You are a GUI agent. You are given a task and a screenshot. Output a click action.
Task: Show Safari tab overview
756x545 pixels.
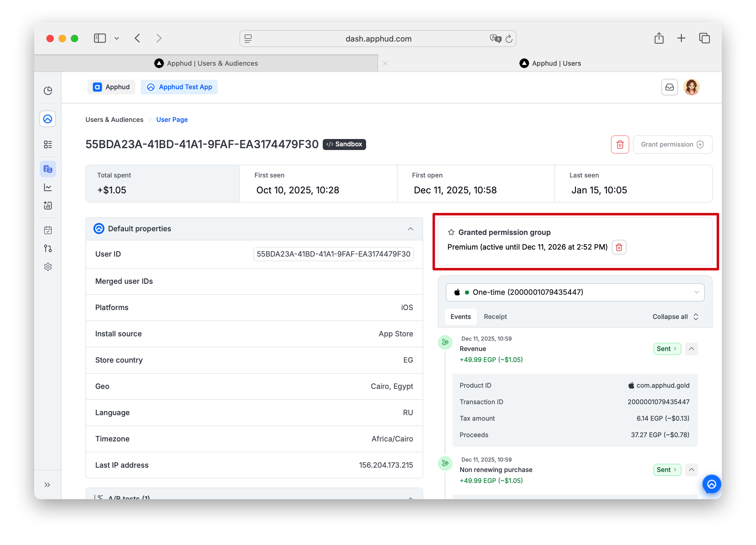coord(704,38)
